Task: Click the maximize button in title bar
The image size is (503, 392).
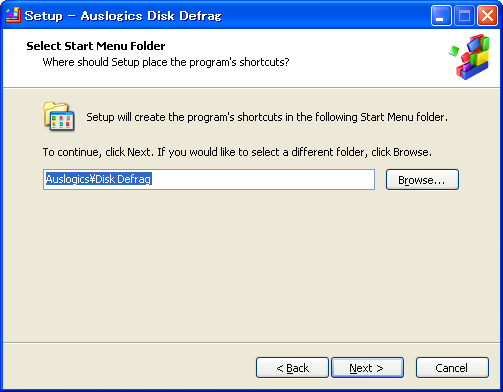Action: click(464, 15)
